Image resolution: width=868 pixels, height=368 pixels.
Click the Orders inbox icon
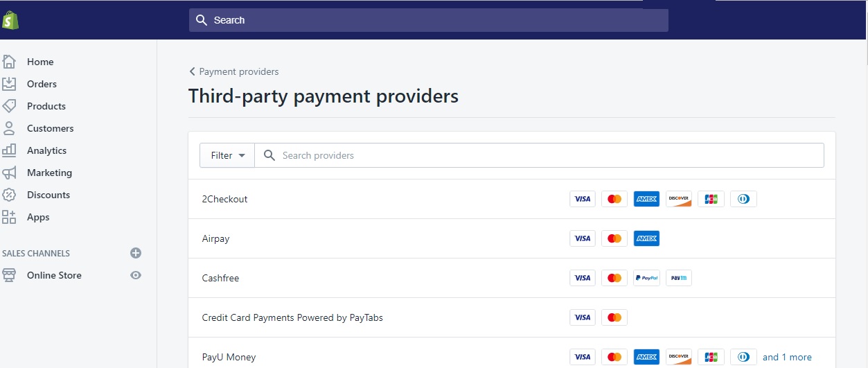(9, 84)
